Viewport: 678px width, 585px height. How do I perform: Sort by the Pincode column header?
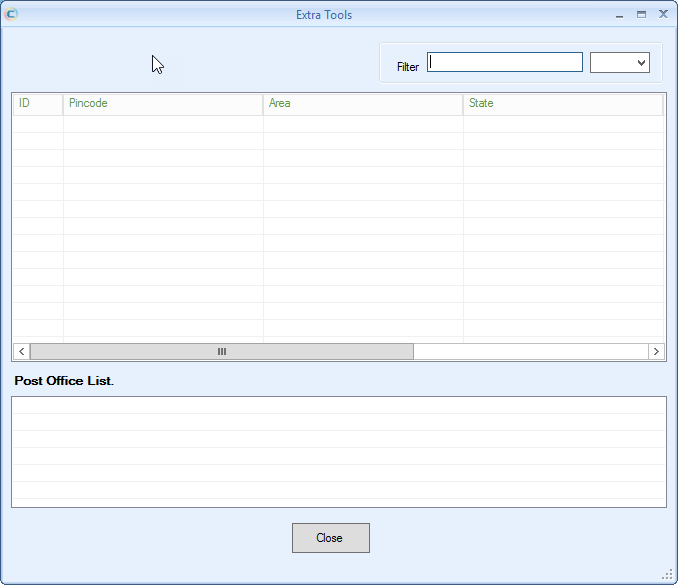click(163, 105)
